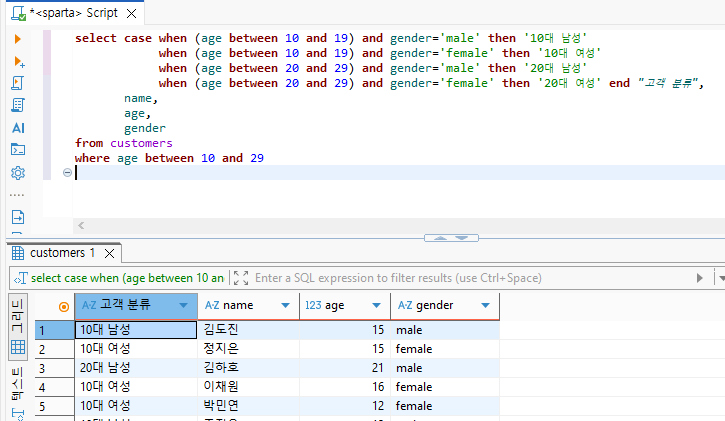Place the cursor on the from keyword
The width and height of the screenshot is (725, 421).
[x=89, y=143]
